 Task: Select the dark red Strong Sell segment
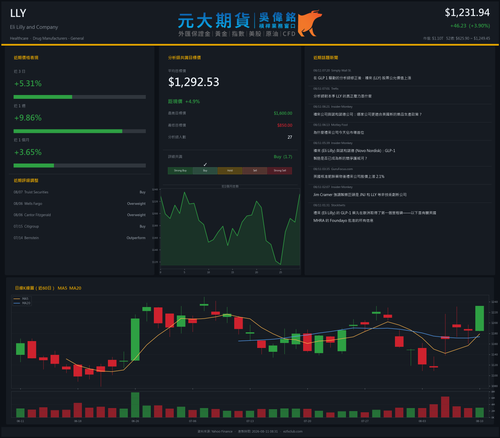click(x=280, y=171)
